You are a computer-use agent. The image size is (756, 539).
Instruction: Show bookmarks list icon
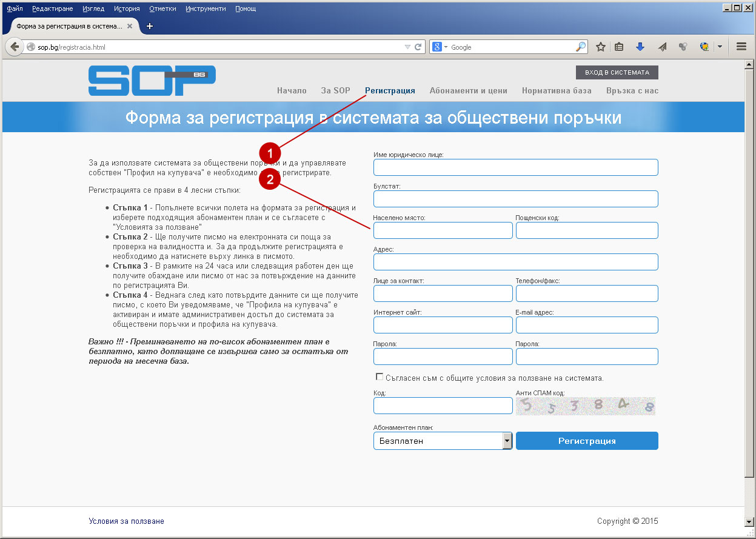[619, 47]
